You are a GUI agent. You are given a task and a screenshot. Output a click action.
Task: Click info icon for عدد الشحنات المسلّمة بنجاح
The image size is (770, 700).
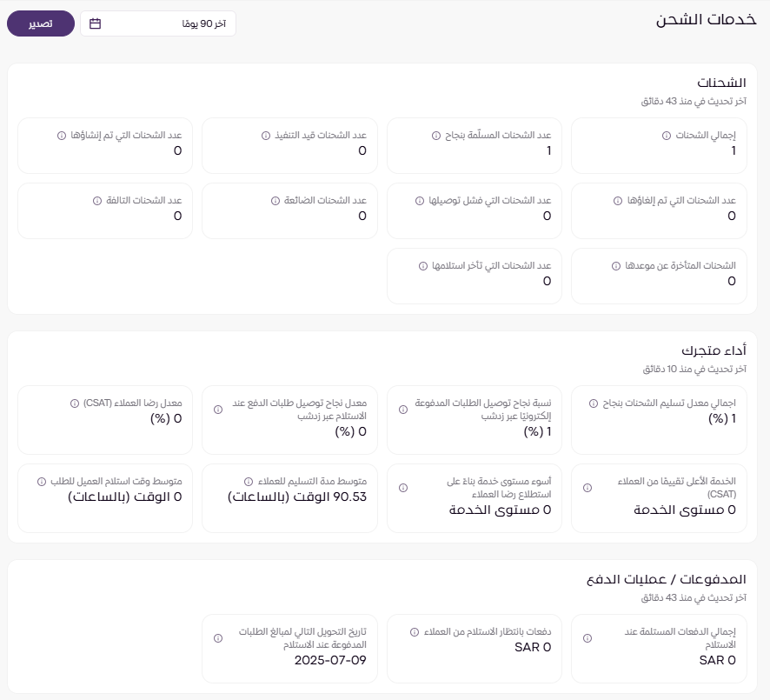[x=436, y=136]
